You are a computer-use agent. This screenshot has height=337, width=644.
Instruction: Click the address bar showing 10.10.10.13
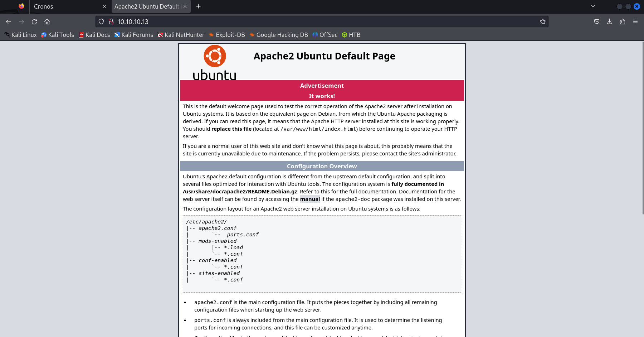click(322, 21)
